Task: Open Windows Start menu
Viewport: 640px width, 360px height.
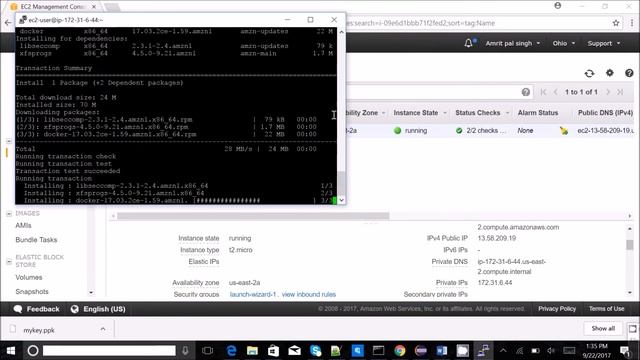Action: pos(11,351)
